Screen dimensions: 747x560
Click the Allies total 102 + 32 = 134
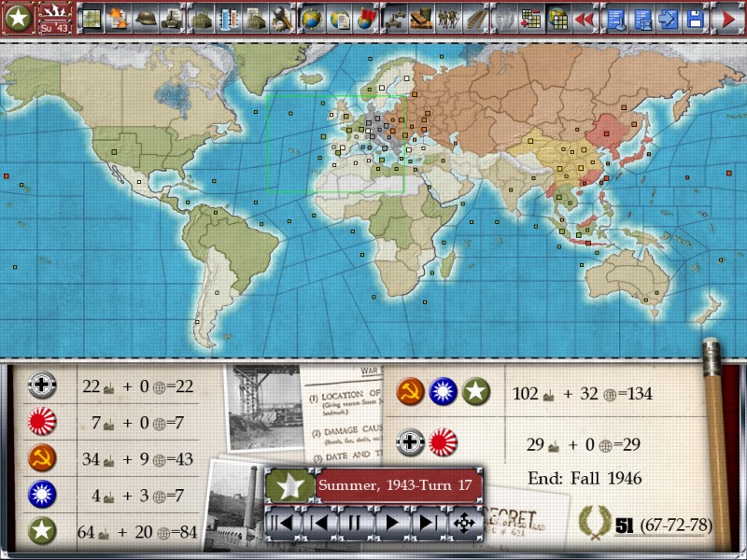583,394
